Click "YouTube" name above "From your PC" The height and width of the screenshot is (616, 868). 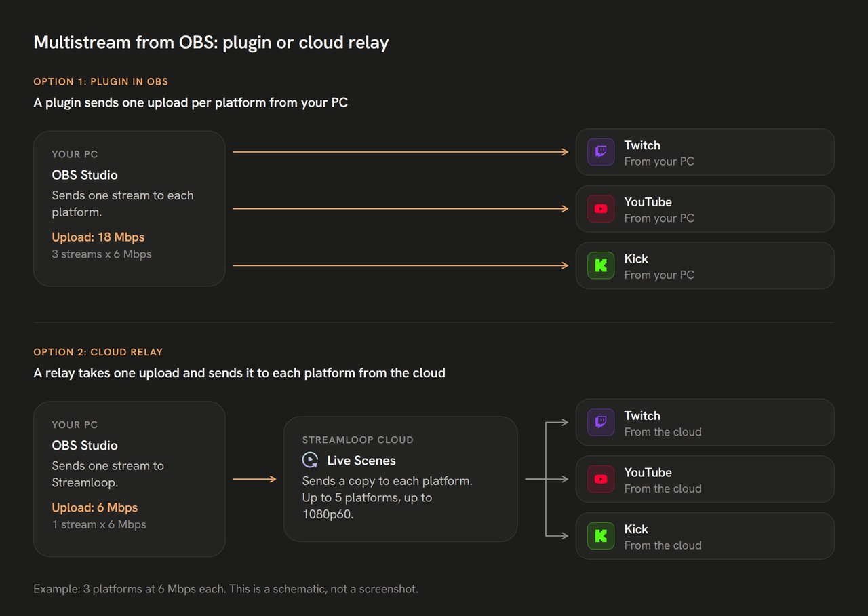648,202
